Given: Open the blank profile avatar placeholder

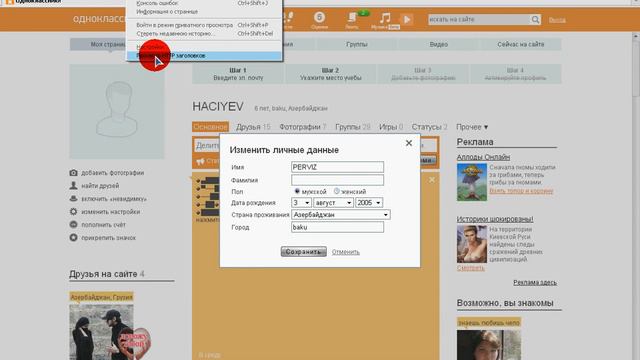Looking at the screenshot, I should click(x=117, y=111).
